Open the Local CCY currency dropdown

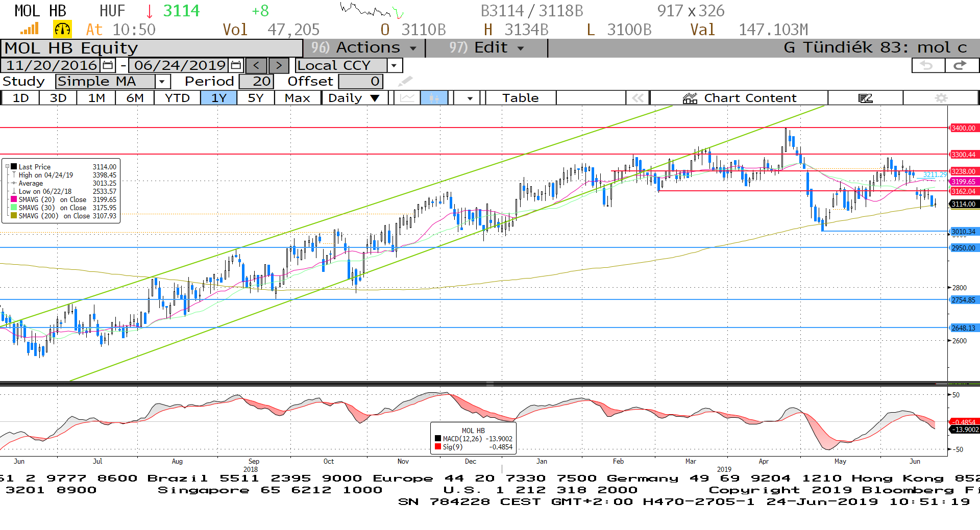394,65
